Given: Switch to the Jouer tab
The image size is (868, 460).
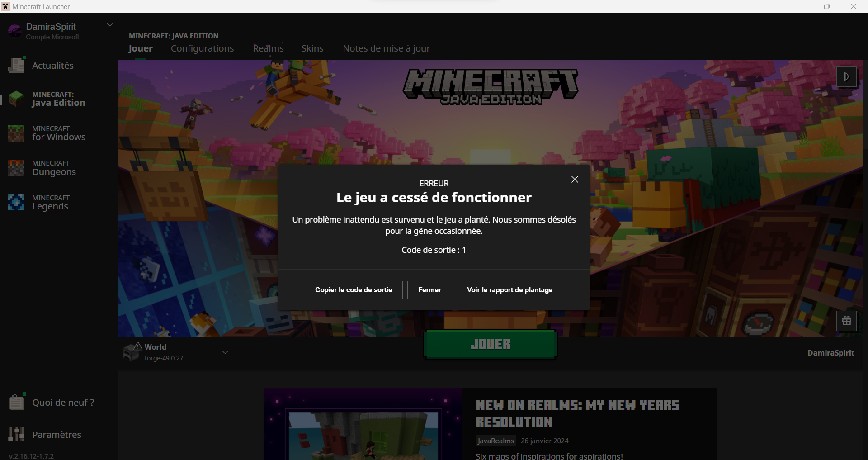Looking at the screenshot, I should [140, 48].
